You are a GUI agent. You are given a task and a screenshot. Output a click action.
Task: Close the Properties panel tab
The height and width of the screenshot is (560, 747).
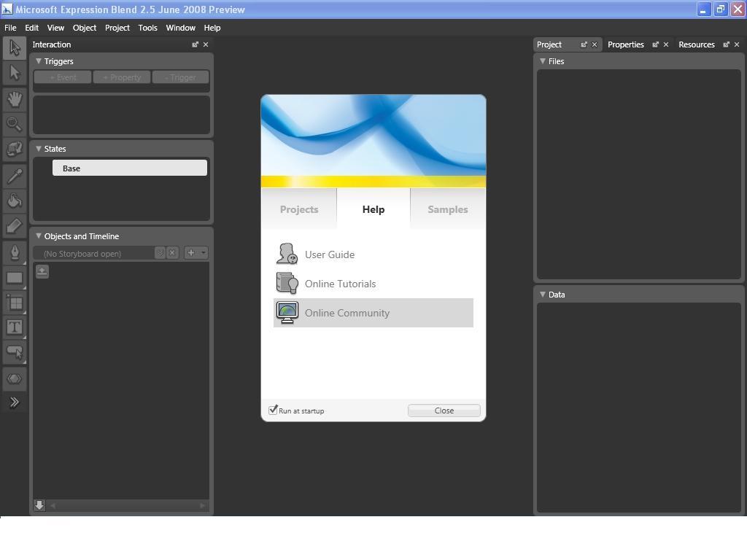pyautogui.click(x=666, y=44)
